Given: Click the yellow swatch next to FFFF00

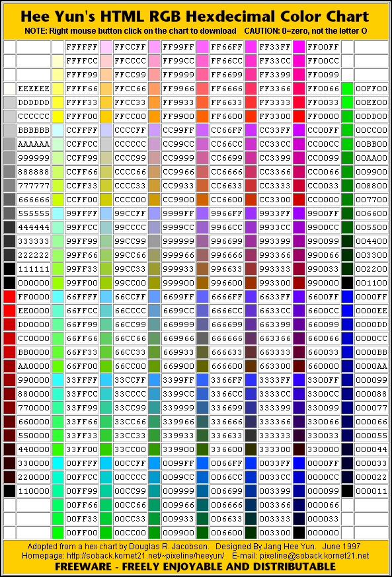Looking at the screenshot, I should pyautogui.click(x=58, y=116).
